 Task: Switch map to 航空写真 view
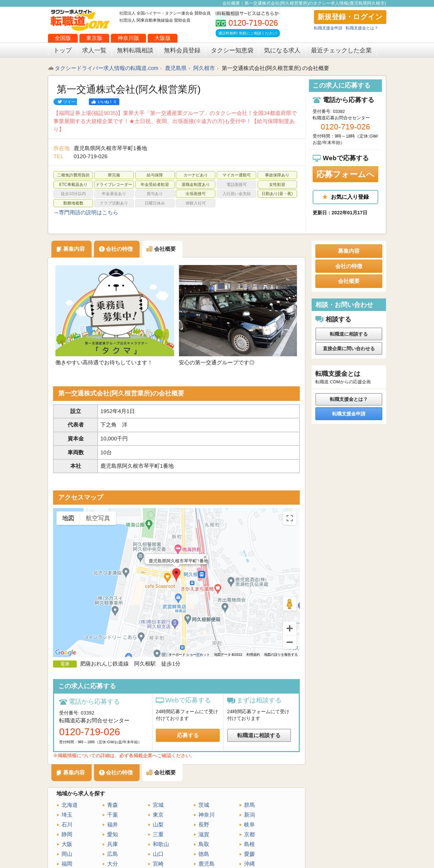coord(98,518)
